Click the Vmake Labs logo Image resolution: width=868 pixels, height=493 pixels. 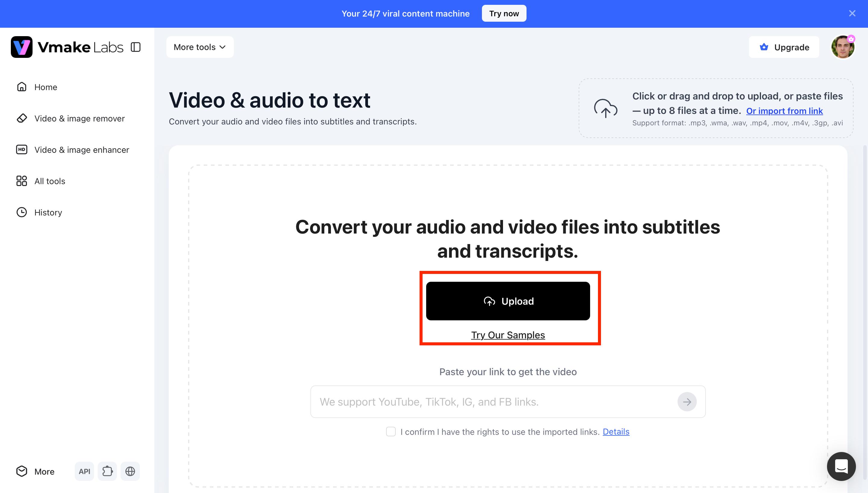pyautogui.click(x=67, y=47)
